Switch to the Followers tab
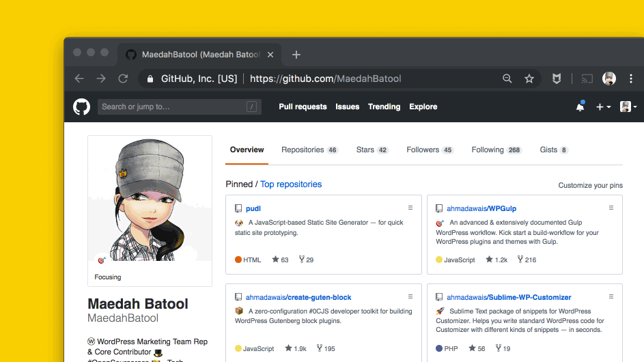 [430, 150]
